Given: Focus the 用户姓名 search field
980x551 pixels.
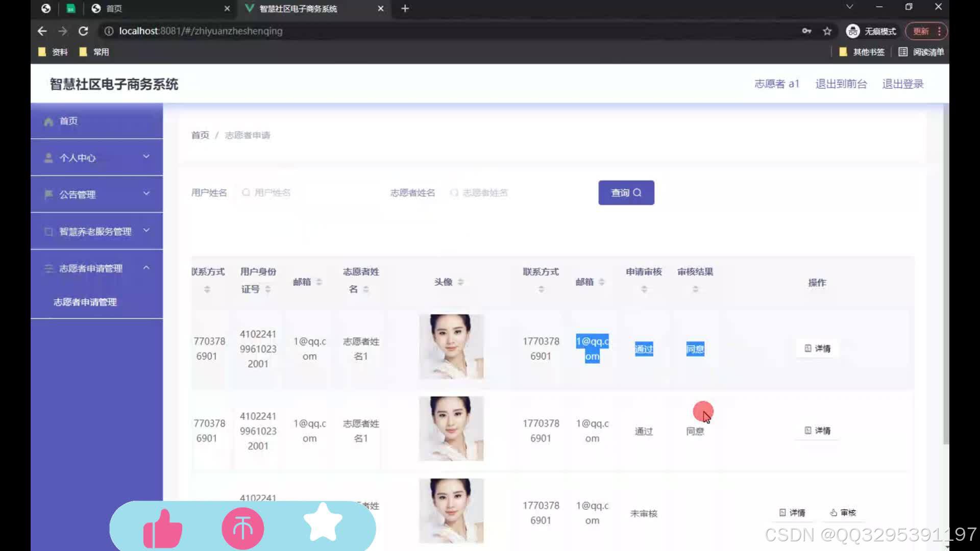Looking at the screenshot, I should [306, 193].
